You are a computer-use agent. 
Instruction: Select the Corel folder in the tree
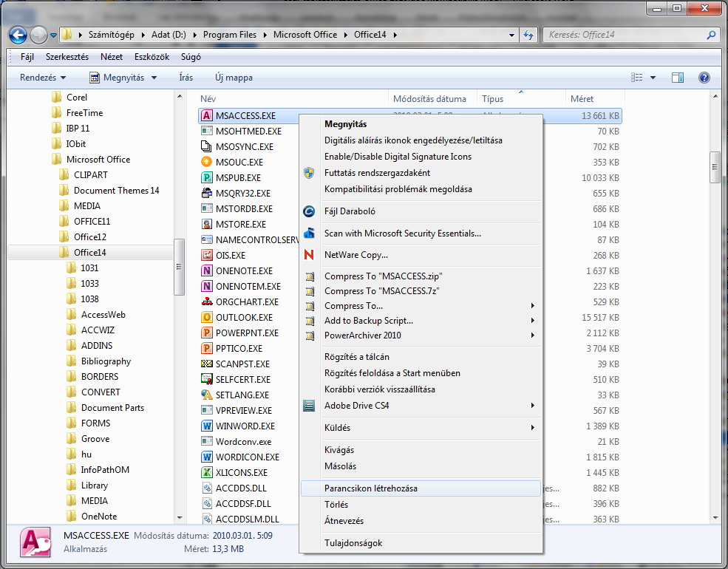pyautogui.click(x=77, y=98)
